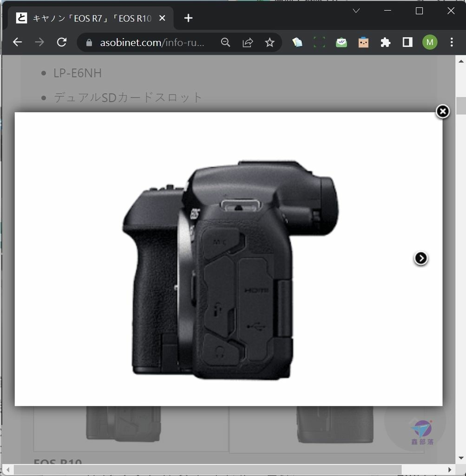Open the papers extension icon
Screen dimensions: 466x476
[297, 42]
